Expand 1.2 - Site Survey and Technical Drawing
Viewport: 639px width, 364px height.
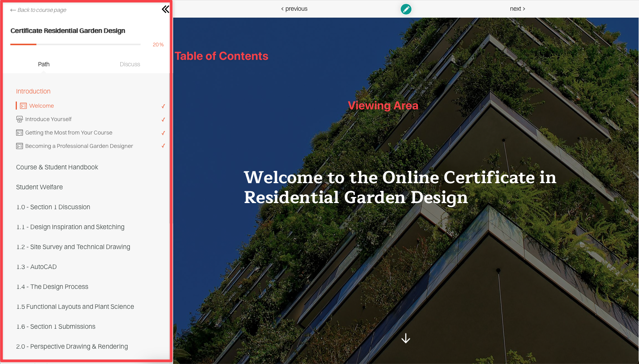pos(73,247)
